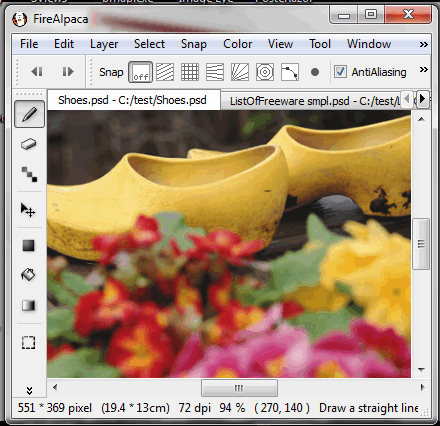Click the Snap toolbar label
This screenshot has height=426, width=440.
coord(111,72)
